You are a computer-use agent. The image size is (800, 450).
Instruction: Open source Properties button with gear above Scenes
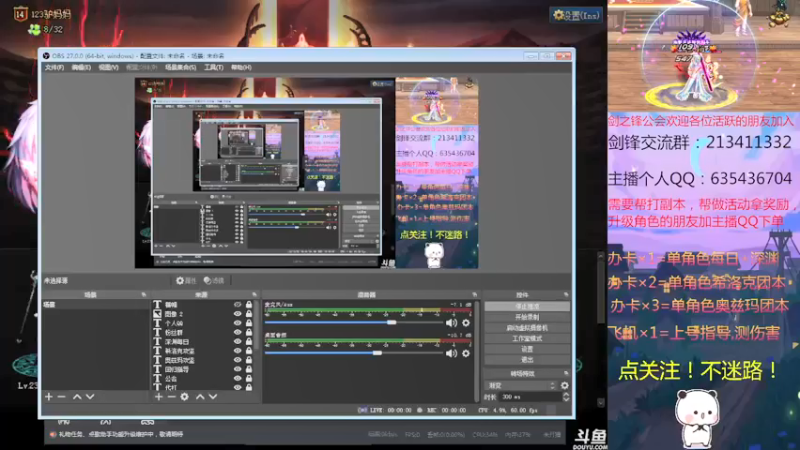click(186, 281)
